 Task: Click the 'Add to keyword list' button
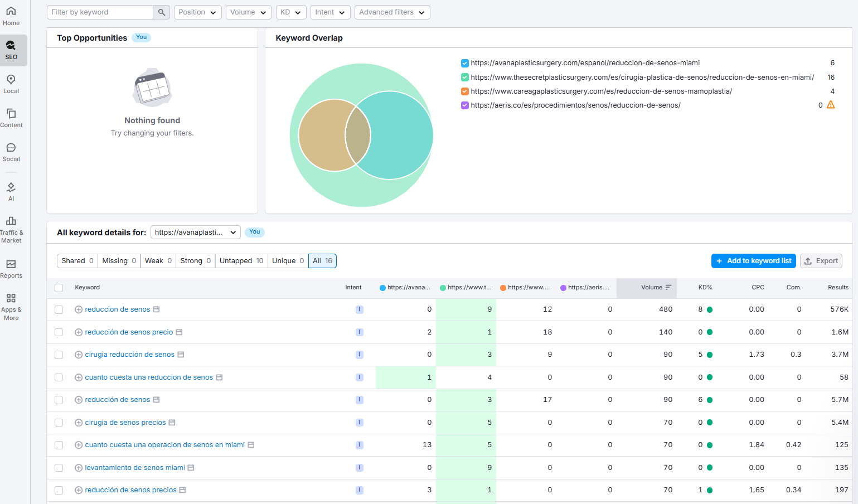[754, 261]
